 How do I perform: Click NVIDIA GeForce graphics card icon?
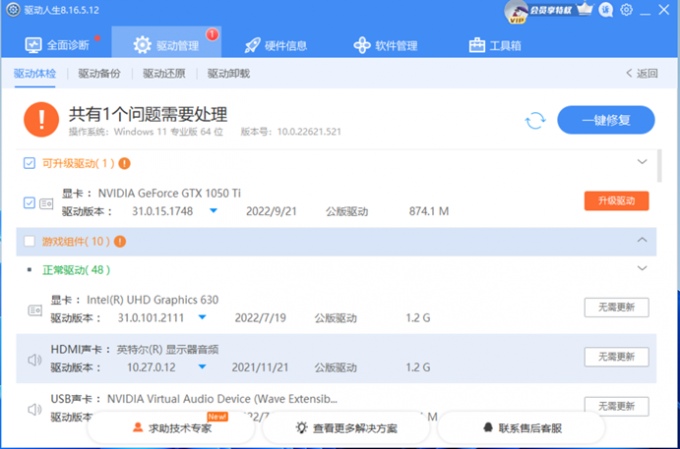(46, 203)
